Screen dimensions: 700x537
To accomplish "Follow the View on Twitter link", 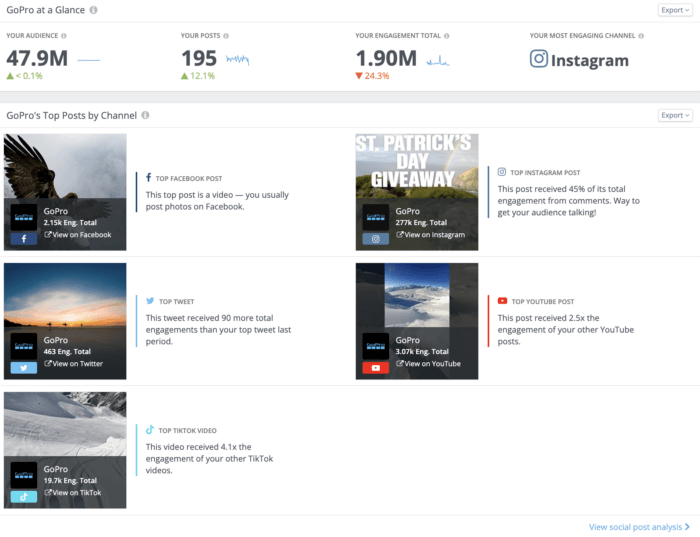I will [74, 364].
